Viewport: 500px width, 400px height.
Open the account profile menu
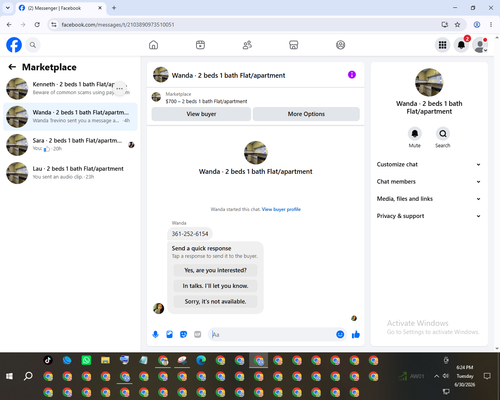(480, 45)
